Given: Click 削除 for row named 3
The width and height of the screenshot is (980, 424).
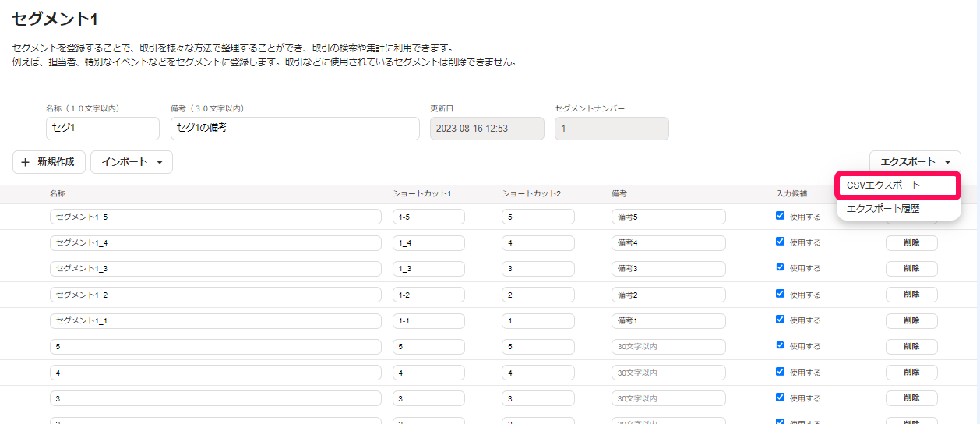Looking at the screenshot, I should tap(911, 398).
